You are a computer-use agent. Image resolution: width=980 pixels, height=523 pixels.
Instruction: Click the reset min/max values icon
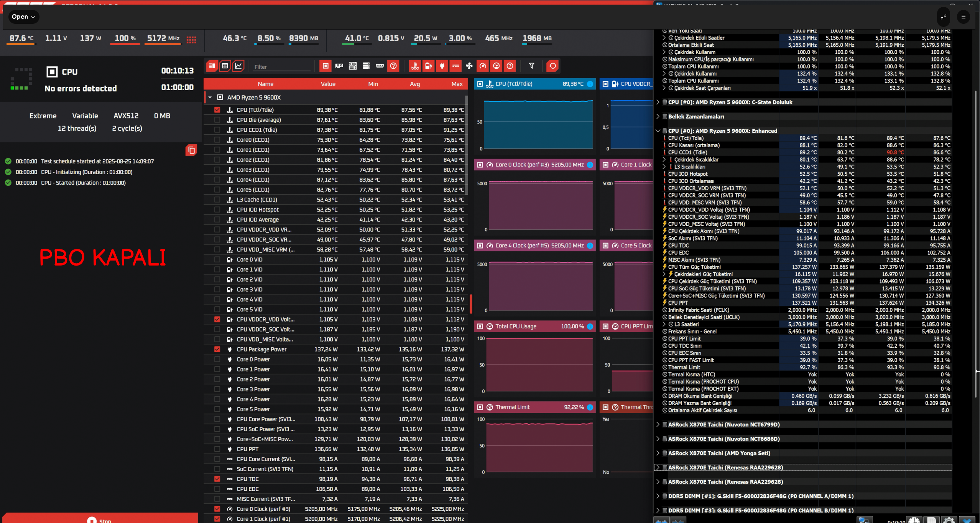(552, 66)
